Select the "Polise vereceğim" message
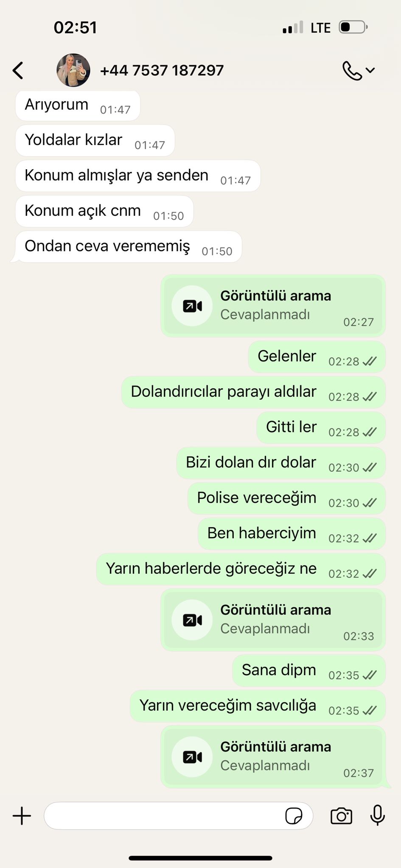 286,498
